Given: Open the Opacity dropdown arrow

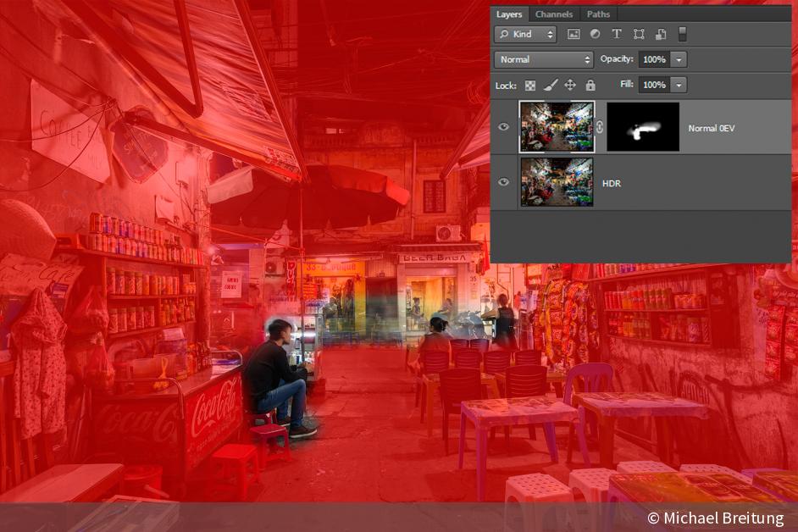Looking at the screenshot, I should coord(678,59).
